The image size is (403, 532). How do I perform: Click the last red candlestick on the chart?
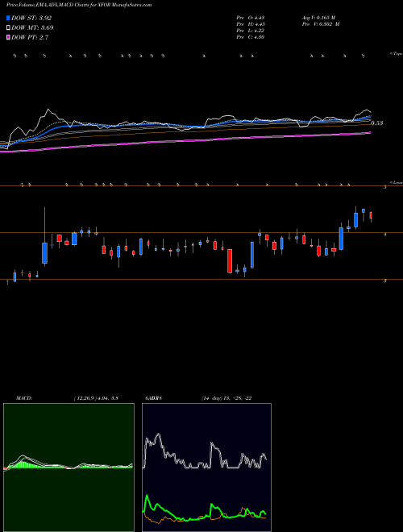(371, 216)
